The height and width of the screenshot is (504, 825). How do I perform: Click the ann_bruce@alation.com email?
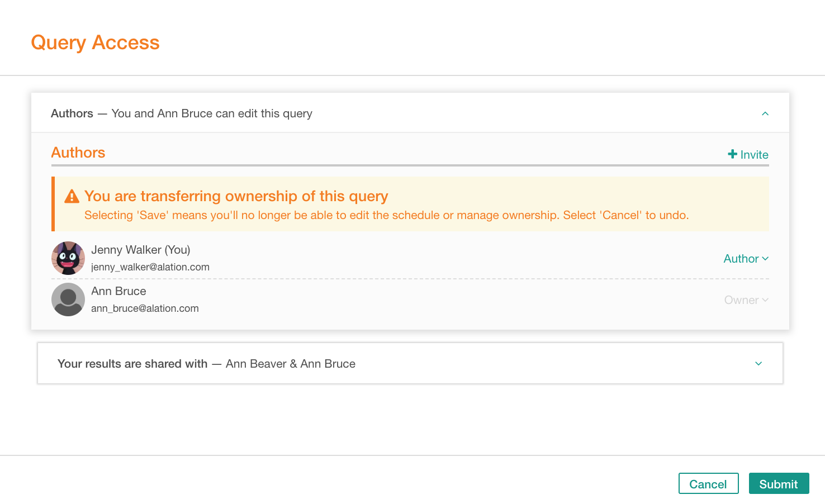[145, 308]
